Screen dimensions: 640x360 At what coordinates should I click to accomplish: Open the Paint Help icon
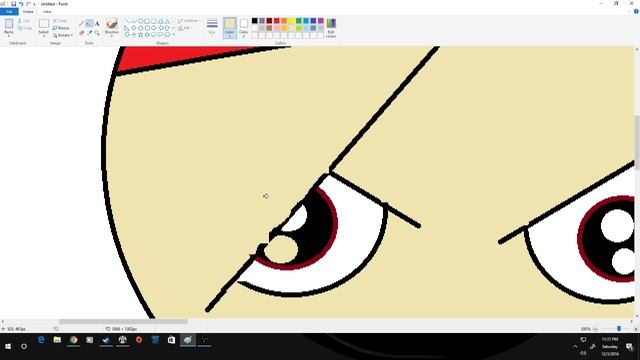tap(636, 11)
